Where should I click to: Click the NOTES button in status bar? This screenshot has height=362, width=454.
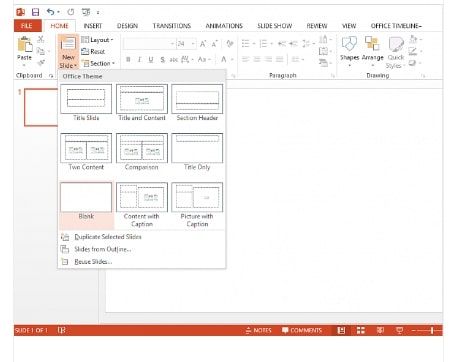pos(258,330)
